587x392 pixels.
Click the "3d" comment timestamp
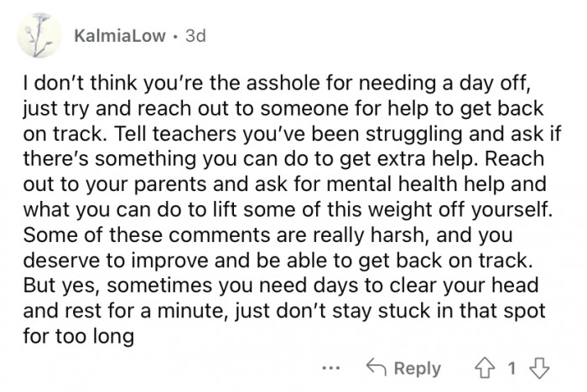click(193, 36)
